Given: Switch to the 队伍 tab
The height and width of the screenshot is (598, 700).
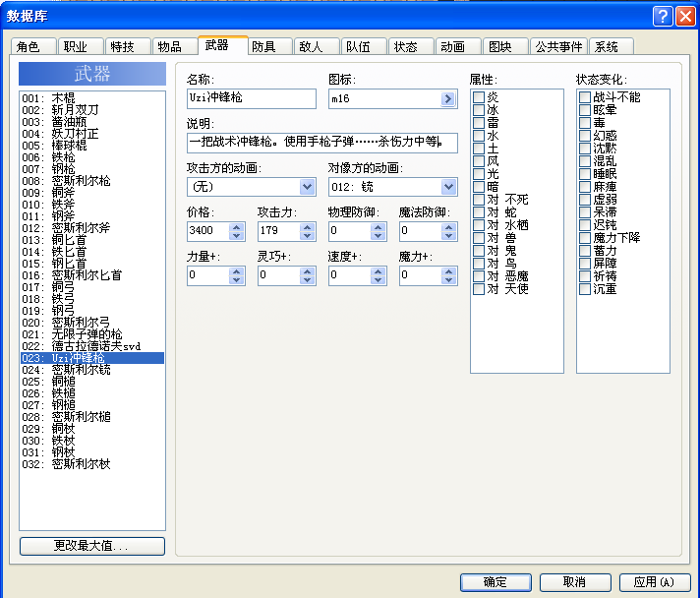Looking at the screenshot, I should (364, 46).
